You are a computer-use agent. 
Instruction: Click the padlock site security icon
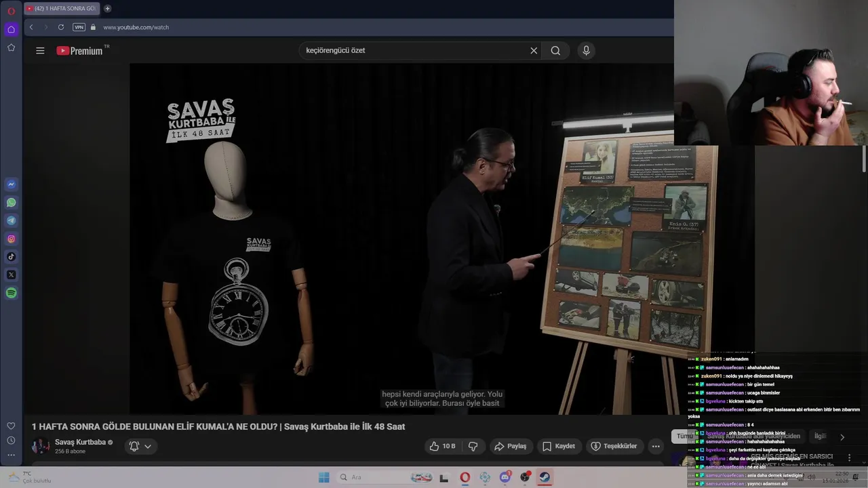click(93, 27)
